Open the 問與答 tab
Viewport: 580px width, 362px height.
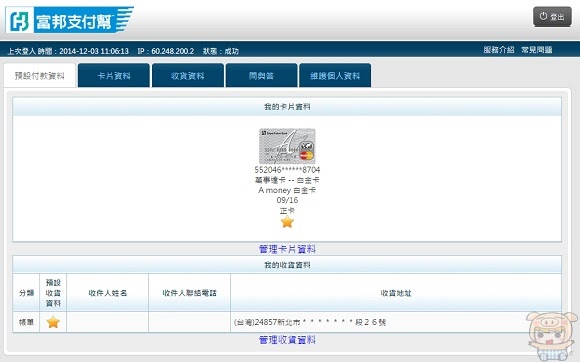coord(261,75)
